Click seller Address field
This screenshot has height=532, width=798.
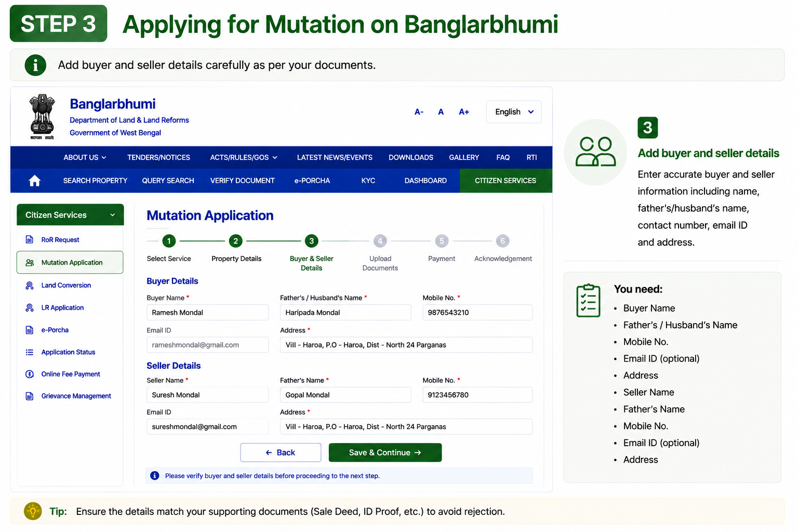[406, 427]
